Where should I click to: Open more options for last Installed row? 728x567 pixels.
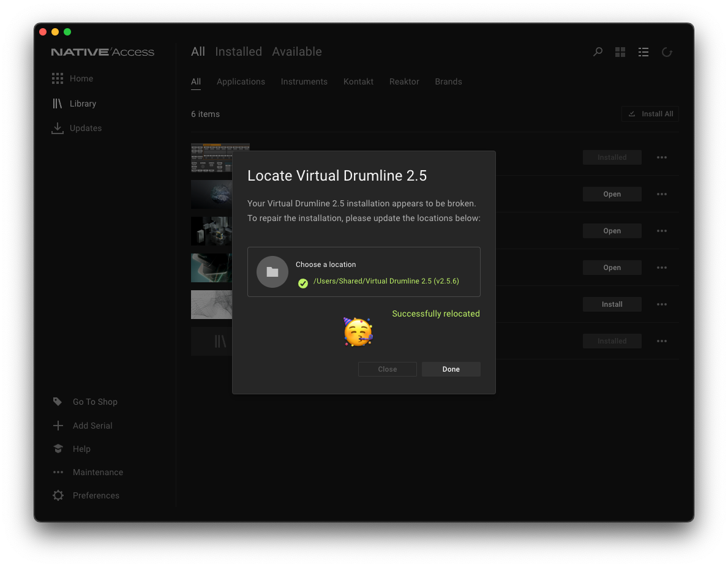662,341
